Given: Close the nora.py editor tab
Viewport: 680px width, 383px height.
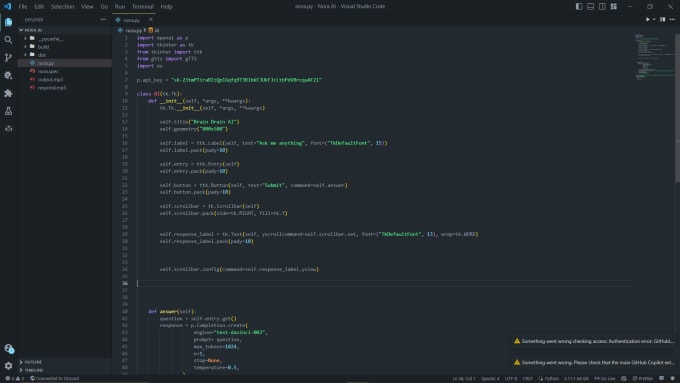Looking at the screenshot, I should (x=150, y=20).
